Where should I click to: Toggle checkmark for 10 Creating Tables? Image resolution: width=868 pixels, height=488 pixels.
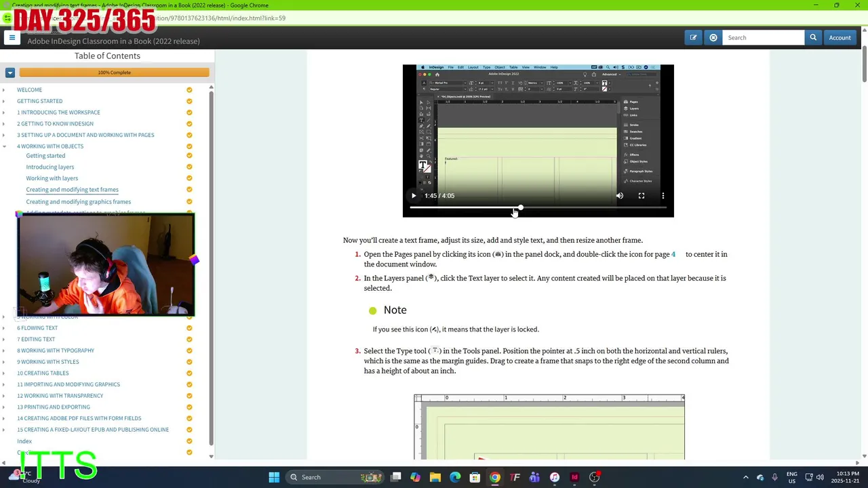coord(189,373)
